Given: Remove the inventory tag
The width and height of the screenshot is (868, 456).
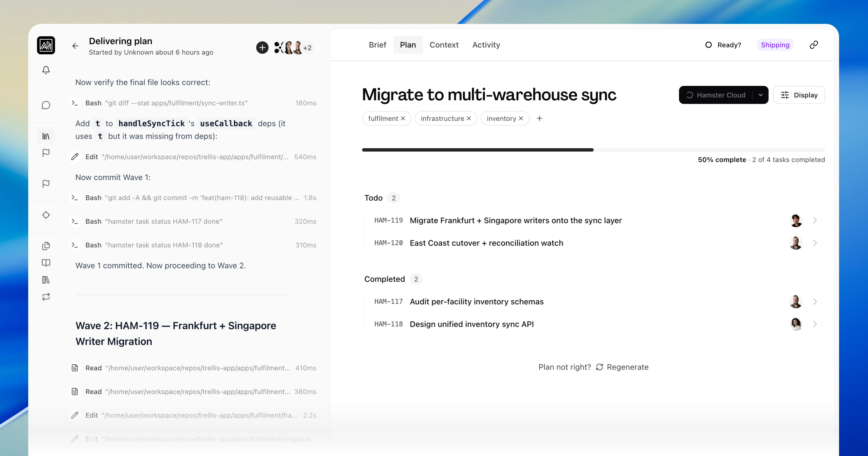Looking at the screenshot, I should [521, 118].
